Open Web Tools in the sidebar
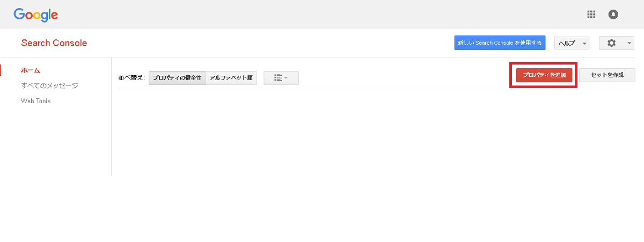The height and width of the screenshot is (242, 644). pos(35,101)
